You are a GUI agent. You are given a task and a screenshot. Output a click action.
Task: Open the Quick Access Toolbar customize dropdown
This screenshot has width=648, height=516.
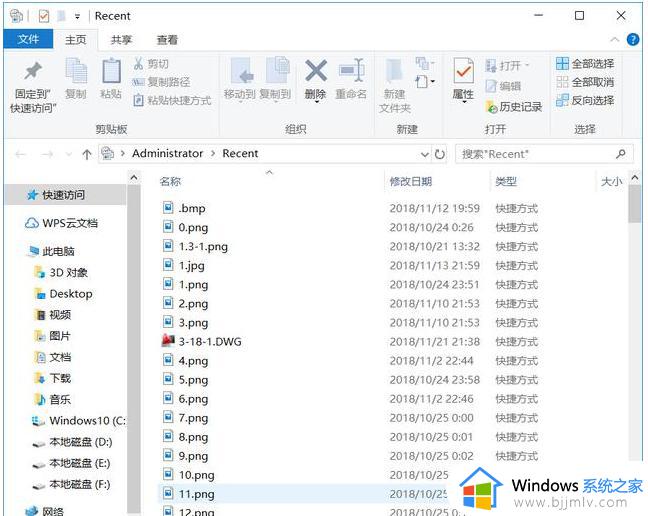pyautogui.click(x=77, y=17)
